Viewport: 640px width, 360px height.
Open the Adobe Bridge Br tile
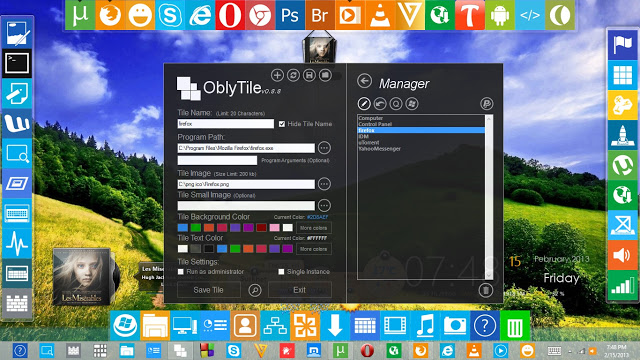point(320,15)
